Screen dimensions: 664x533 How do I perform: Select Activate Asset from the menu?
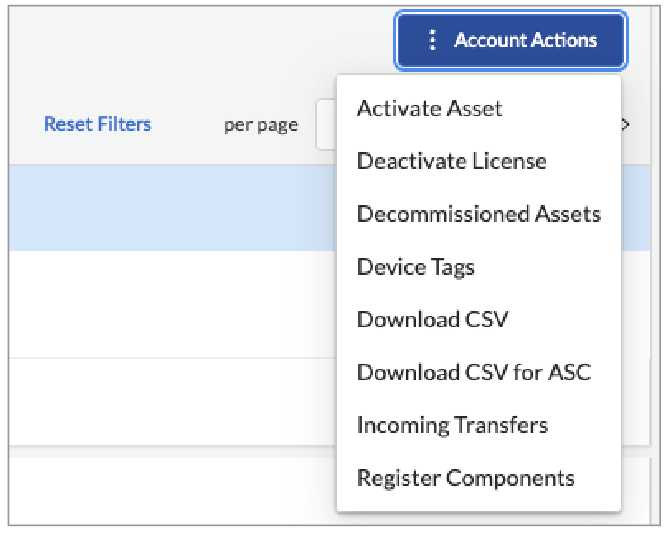(429, 108)
